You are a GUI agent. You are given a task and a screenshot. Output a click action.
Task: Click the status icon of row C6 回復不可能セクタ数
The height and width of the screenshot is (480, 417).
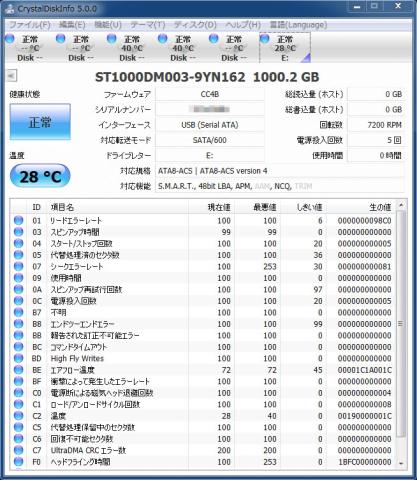tap(19, 439)
